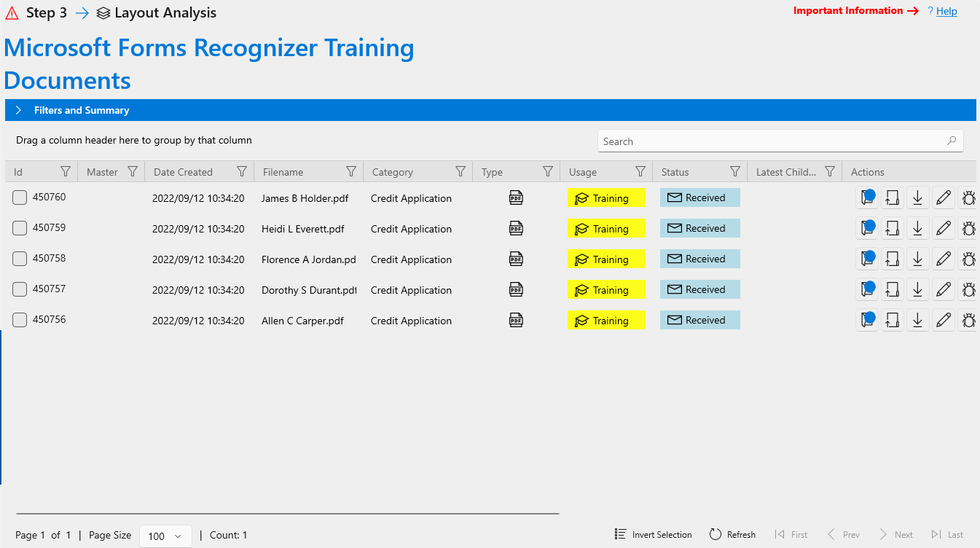
Task: Click PDF type icon in James B Holder row
Action: coord(516,197)
